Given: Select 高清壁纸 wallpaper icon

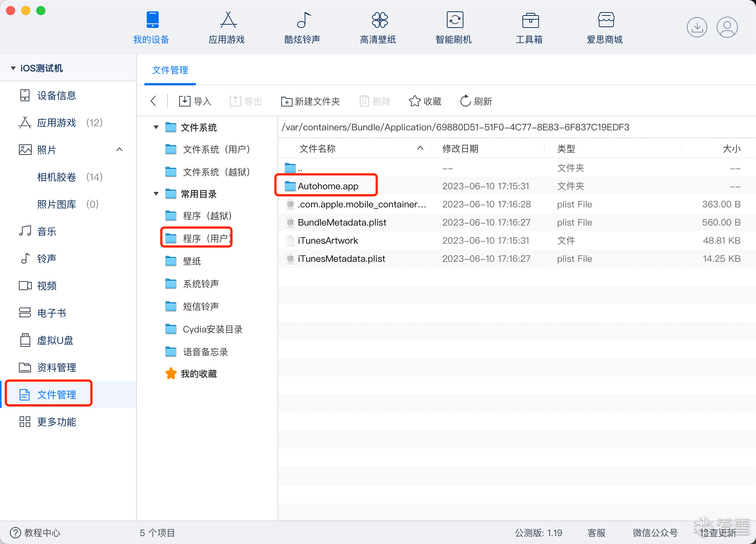Looking at the screenshot, I should coord(379,20).
